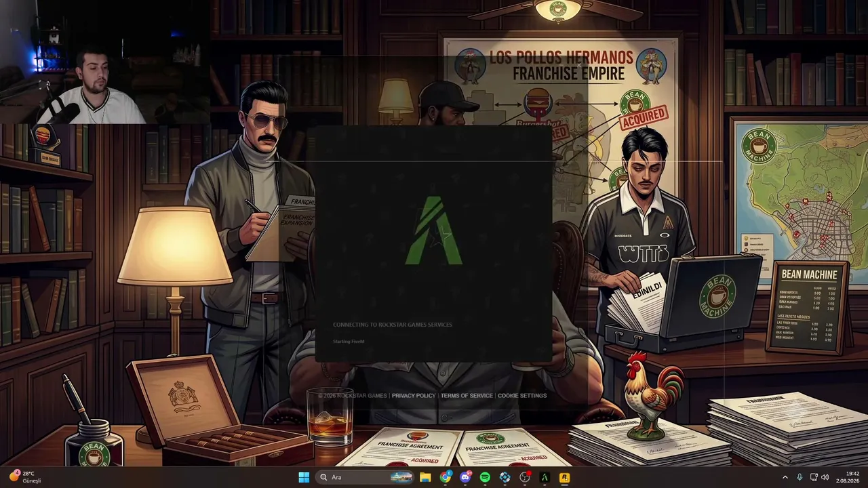
Task: Open network settings from the tray icon
Action: [814, 477]
